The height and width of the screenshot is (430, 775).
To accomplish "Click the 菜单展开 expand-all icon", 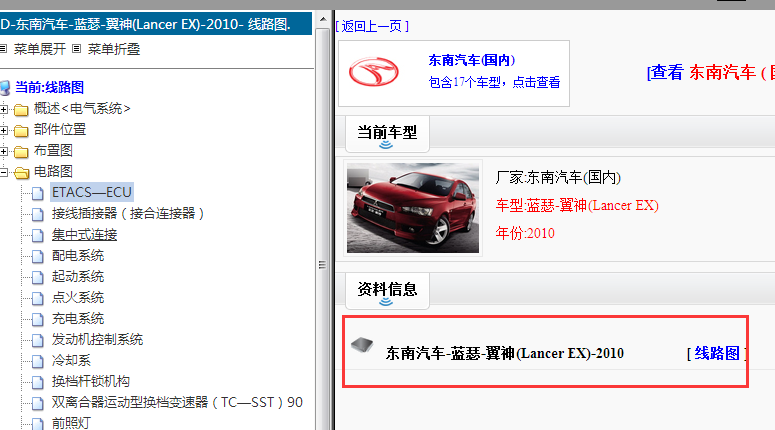I will click(x=2, y=48).
